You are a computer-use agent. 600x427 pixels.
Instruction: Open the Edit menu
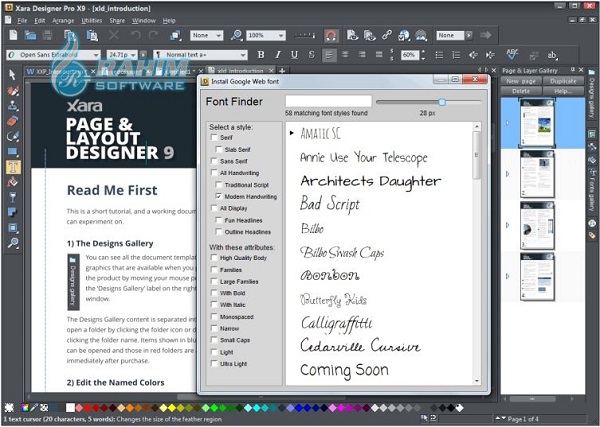point(40,21)
